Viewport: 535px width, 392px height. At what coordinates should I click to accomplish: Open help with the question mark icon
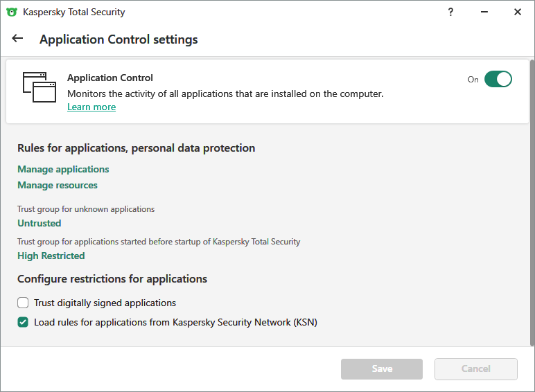[x=450, y=12]
